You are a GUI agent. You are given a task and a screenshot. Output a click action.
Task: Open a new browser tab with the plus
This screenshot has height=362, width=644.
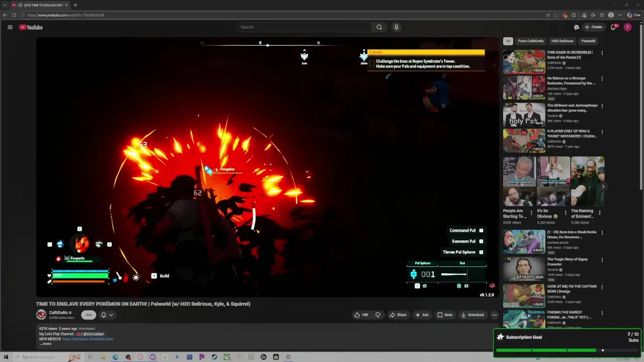(75, 5)
